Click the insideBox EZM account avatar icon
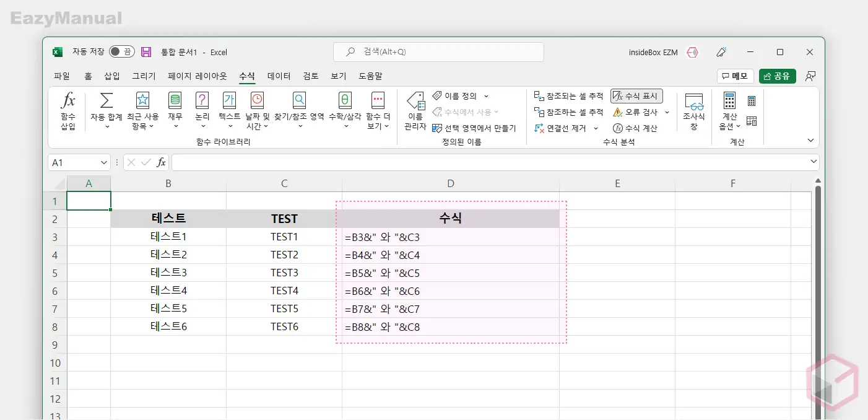 692,52
